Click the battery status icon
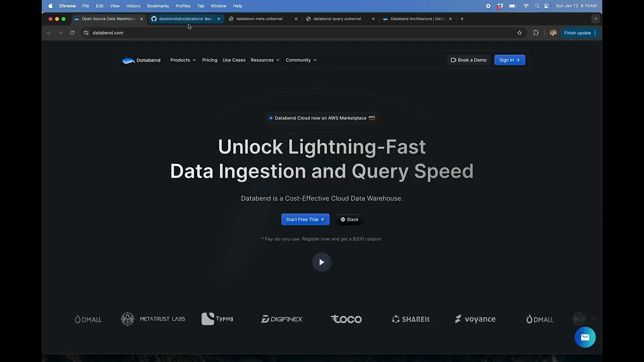 [x=513, y=6]
